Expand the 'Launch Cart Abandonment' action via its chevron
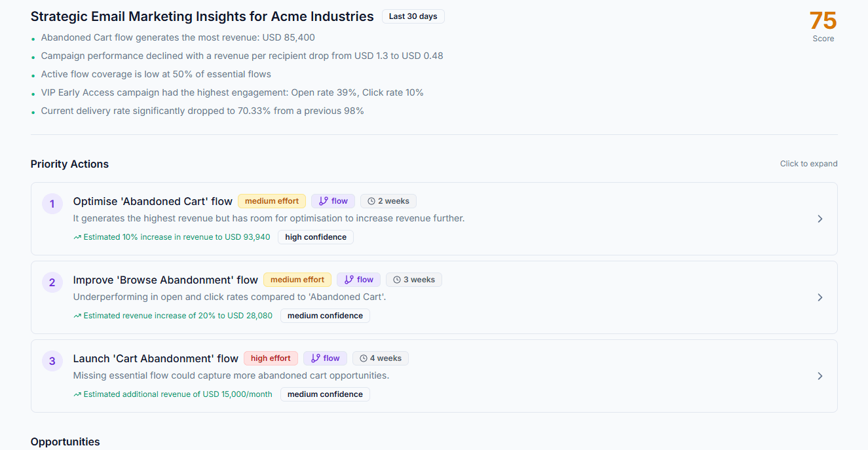The height and width of the screenshot is (450, 868). click(820, 376)
